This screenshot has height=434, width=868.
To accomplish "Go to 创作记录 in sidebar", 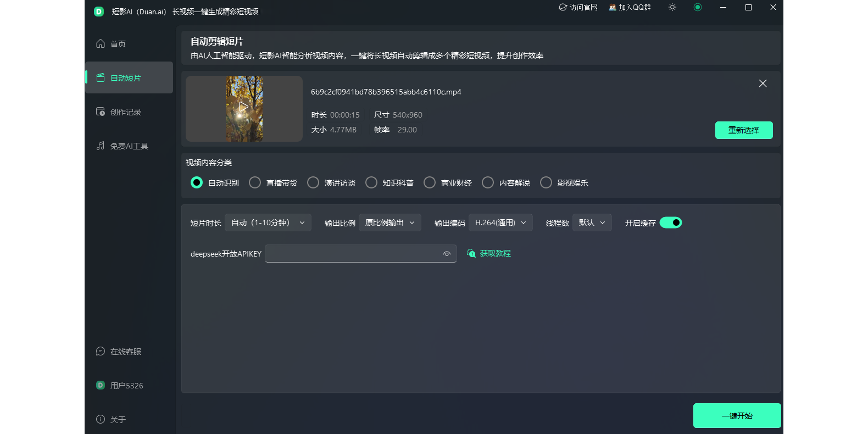I will pos(126,112).
